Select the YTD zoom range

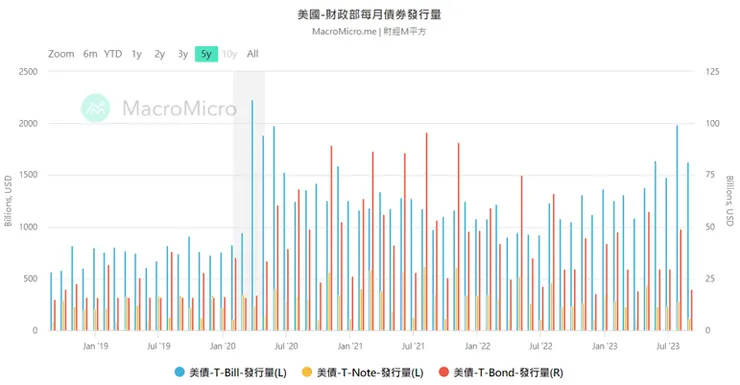113,54
